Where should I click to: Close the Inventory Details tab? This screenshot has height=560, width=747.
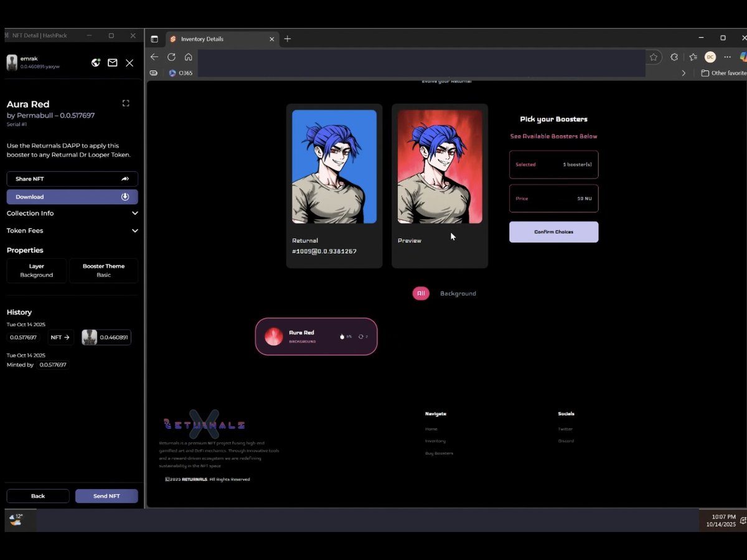click(x=271, y=39)
